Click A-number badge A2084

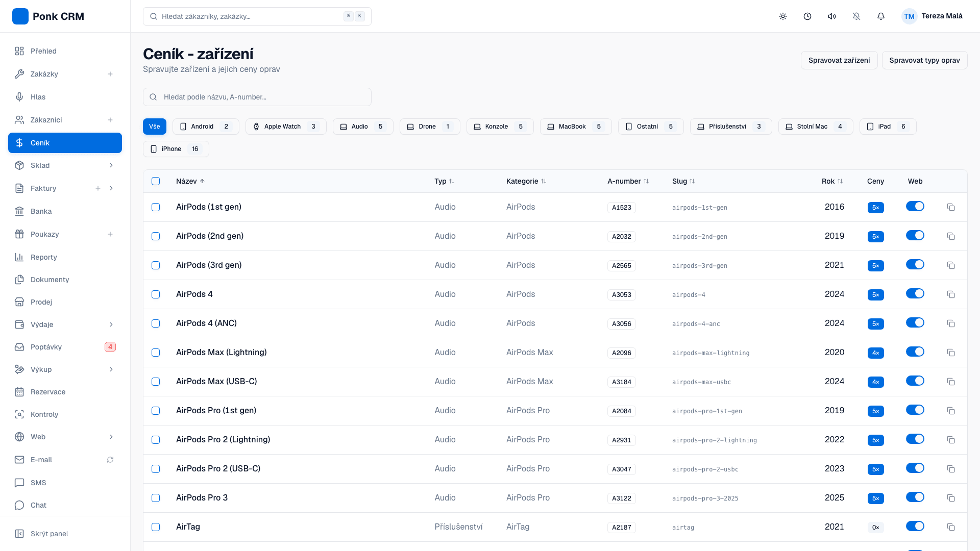click(x=622, y=411)
